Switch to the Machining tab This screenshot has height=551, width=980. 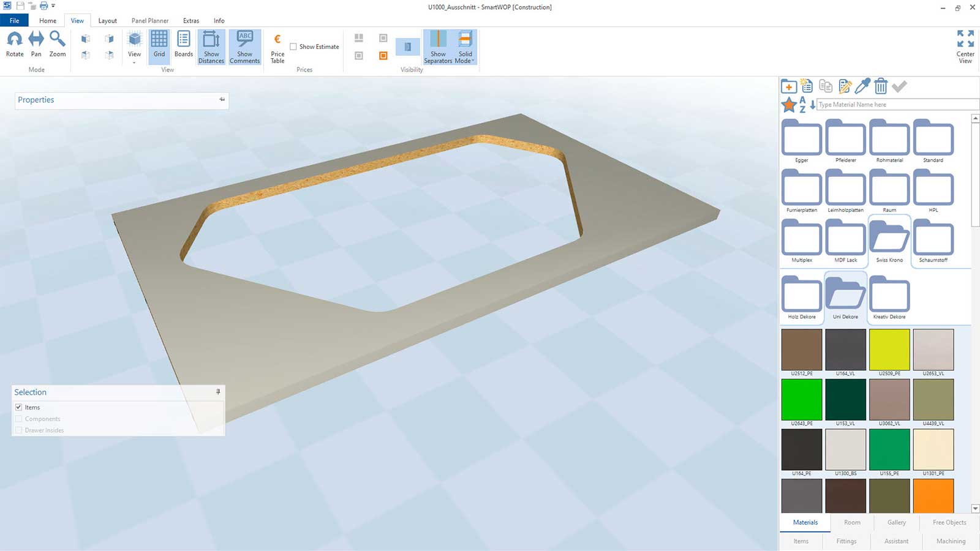[x=951, y=541]
